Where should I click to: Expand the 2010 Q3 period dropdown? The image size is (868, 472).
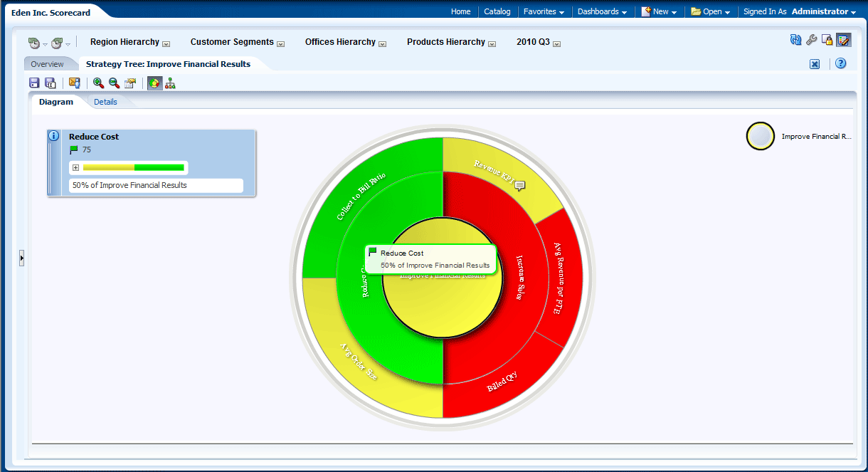coord(556,43)
